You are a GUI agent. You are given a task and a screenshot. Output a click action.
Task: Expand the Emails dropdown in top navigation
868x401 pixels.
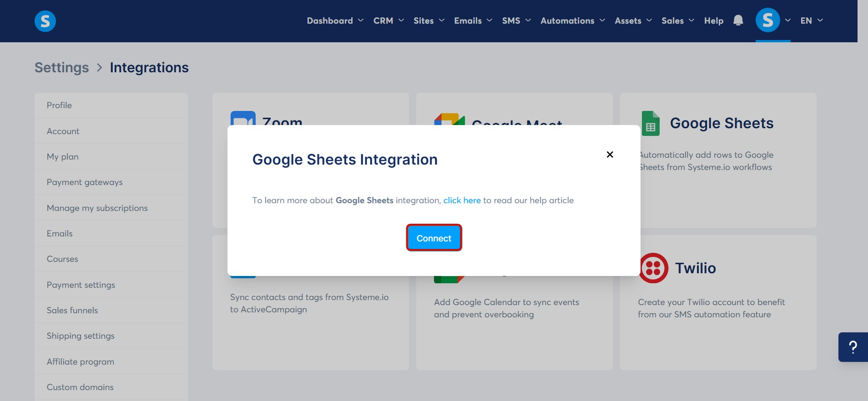473,20
